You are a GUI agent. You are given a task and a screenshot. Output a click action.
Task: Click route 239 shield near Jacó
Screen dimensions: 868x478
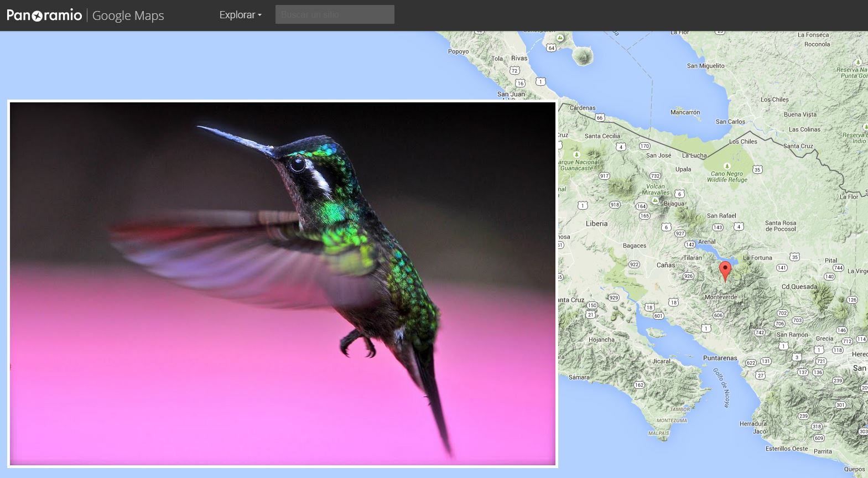(803, 416)
